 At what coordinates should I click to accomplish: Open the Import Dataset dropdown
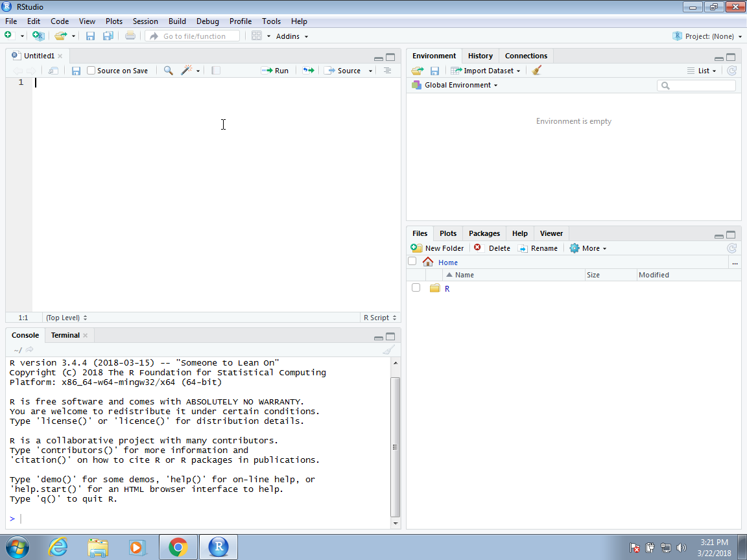[486, 71]
